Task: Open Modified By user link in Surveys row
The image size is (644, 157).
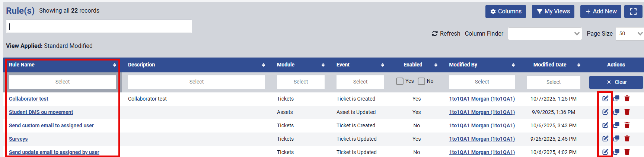Action: coord(482,139)
